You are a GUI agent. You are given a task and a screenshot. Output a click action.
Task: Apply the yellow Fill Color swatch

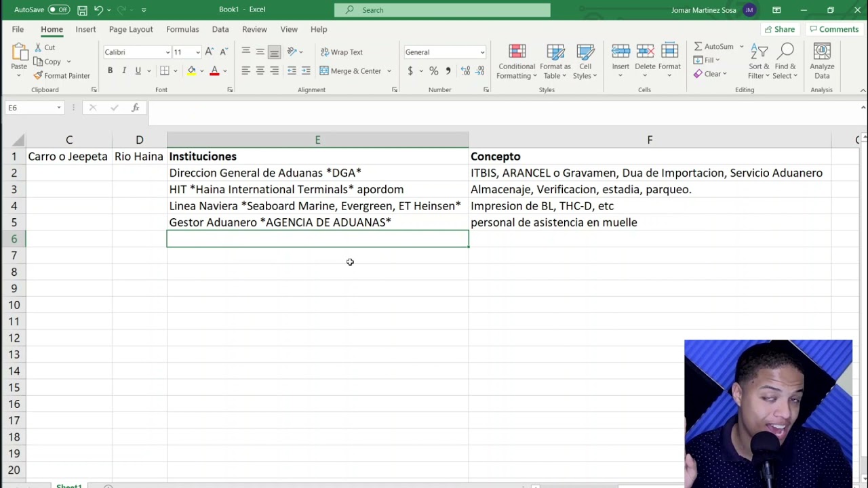click(192, 71)
